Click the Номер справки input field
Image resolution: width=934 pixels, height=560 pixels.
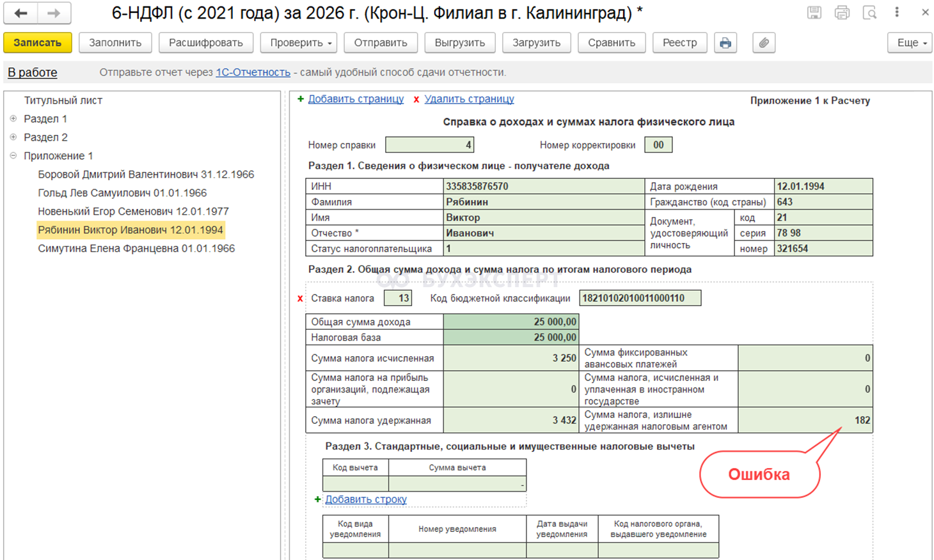point(429,145)
